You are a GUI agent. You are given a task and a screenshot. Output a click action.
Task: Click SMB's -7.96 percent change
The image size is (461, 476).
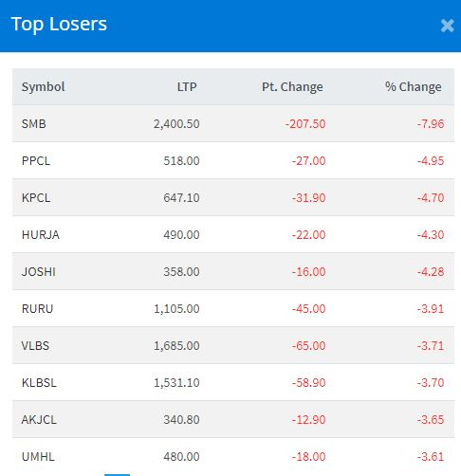[431, 123]
